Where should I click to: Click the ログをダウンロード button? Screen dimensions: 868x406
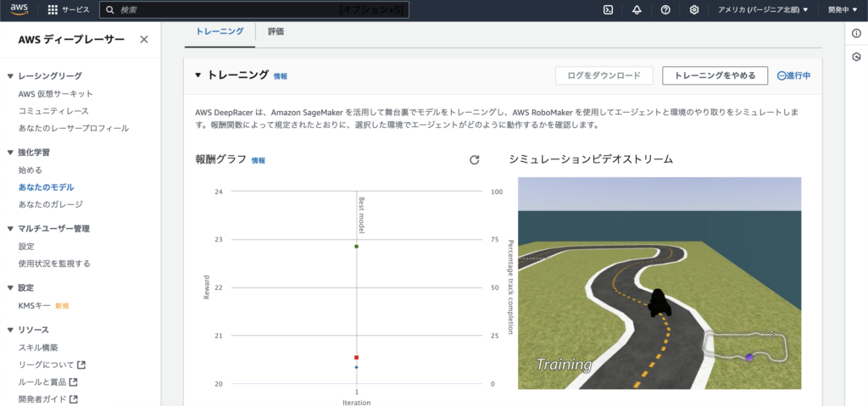(x=604, y=75)
